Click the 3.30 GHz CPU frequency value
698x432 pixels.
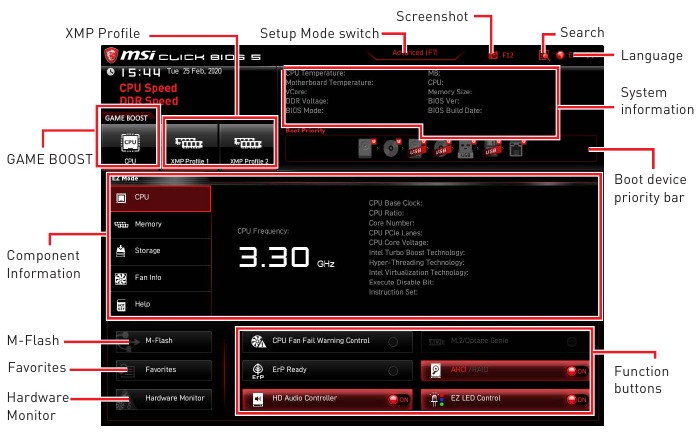(x=286, y=257)
